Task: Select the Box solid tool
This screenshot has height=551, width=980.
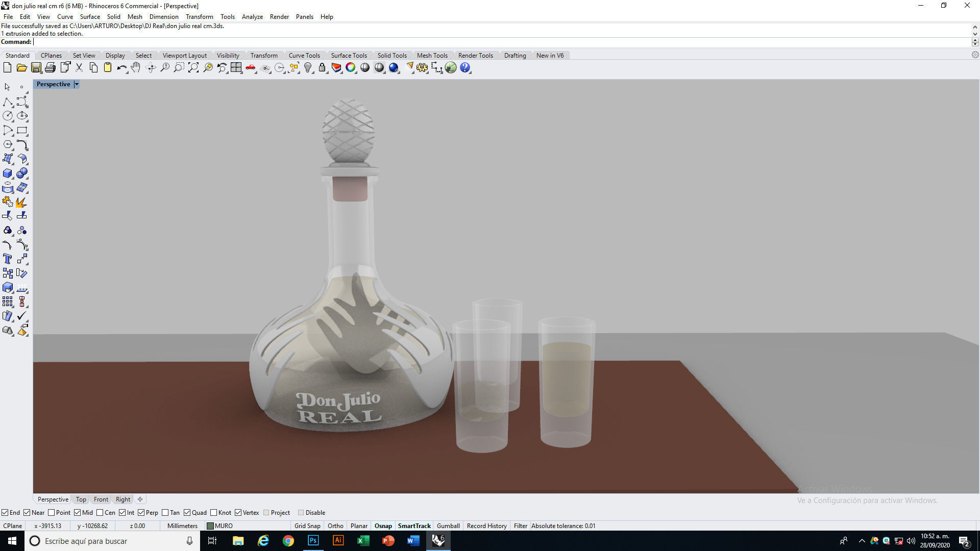Action: pos(8,173)
